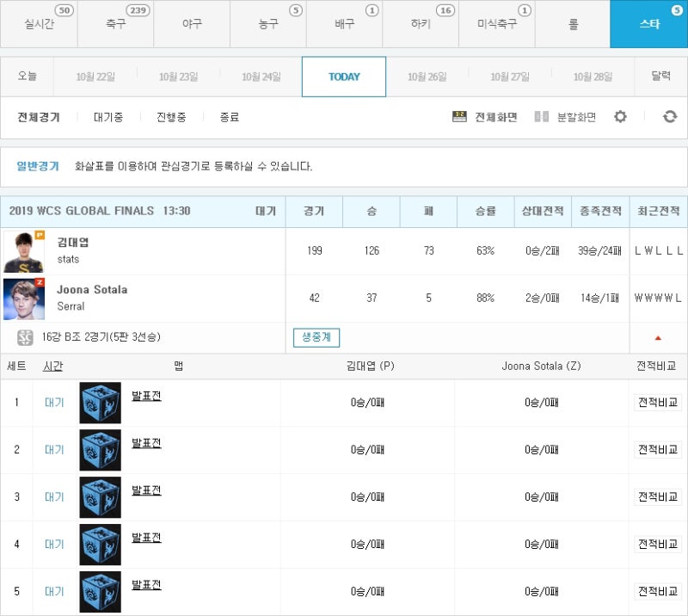Open the 달력 calendar

tap(660, 77)
